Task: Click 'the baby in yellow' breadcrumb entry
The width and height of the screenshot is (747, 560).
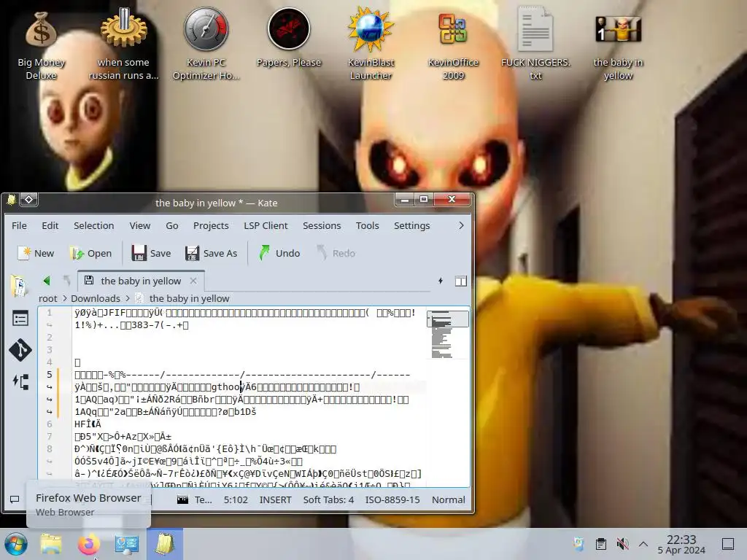Action: pyautogui.click(x=189, y=298)
